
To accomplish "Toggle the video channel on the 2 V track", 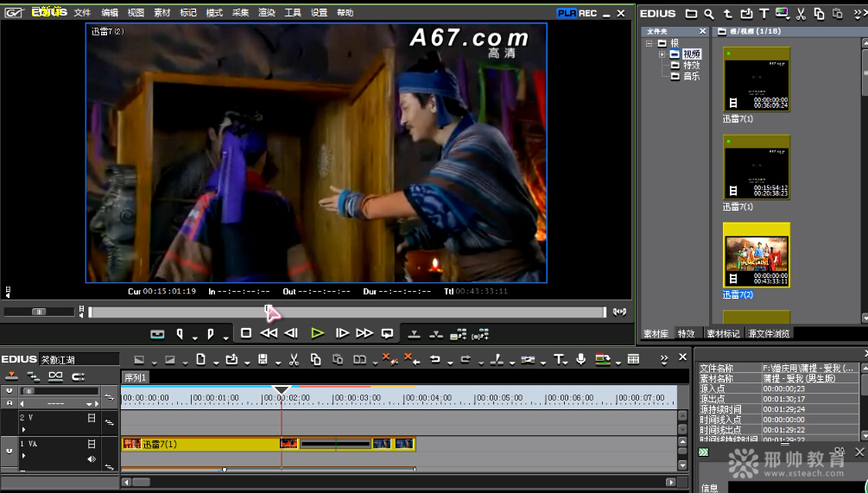I will [x=91, y=418].
